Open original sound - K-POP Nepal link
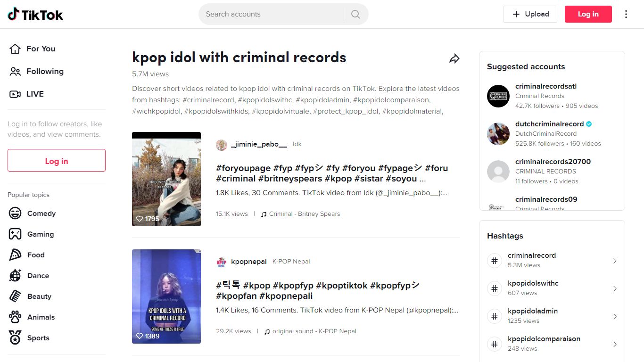The height and width of the screenshot is (362, 644). (x=314, y=331)
